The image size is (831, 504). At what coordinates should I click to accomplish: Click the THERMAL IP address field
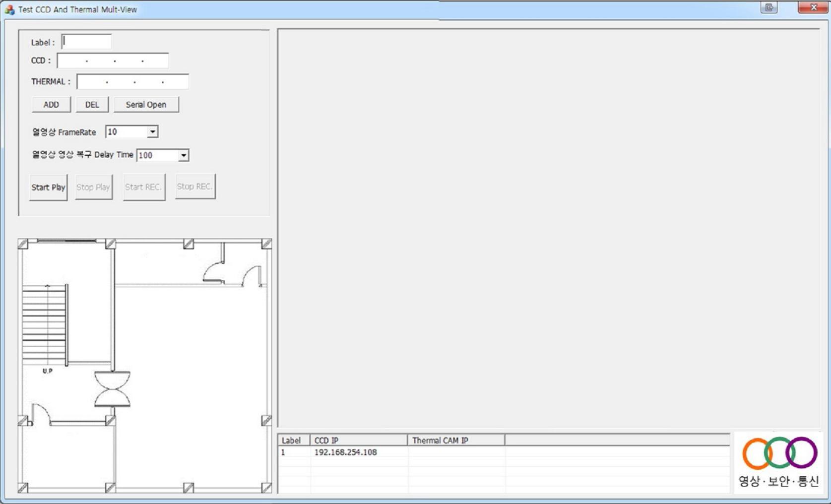pos(132,81)
